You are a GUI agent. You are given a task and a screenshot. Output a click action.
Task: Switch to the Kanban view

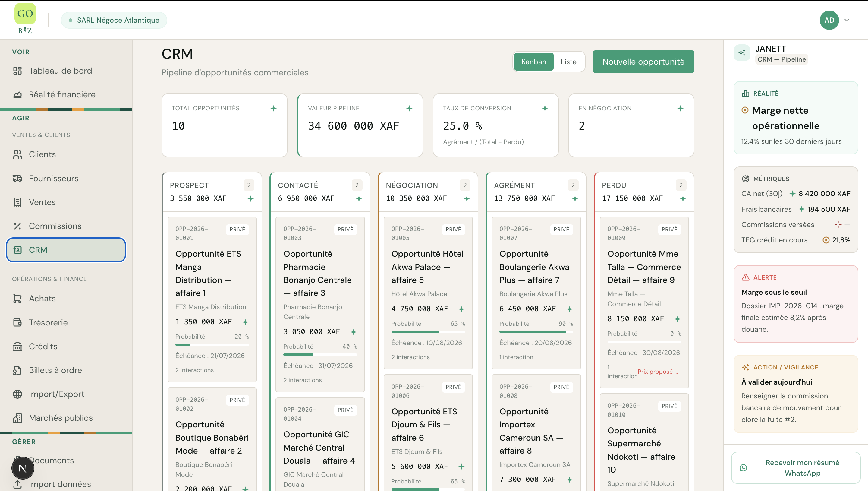click(x=534, y=62)
